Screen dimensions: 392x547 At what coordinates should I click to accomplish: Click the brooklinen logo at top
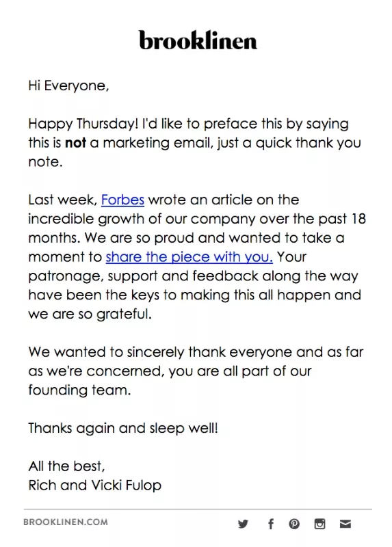[198, 40]
